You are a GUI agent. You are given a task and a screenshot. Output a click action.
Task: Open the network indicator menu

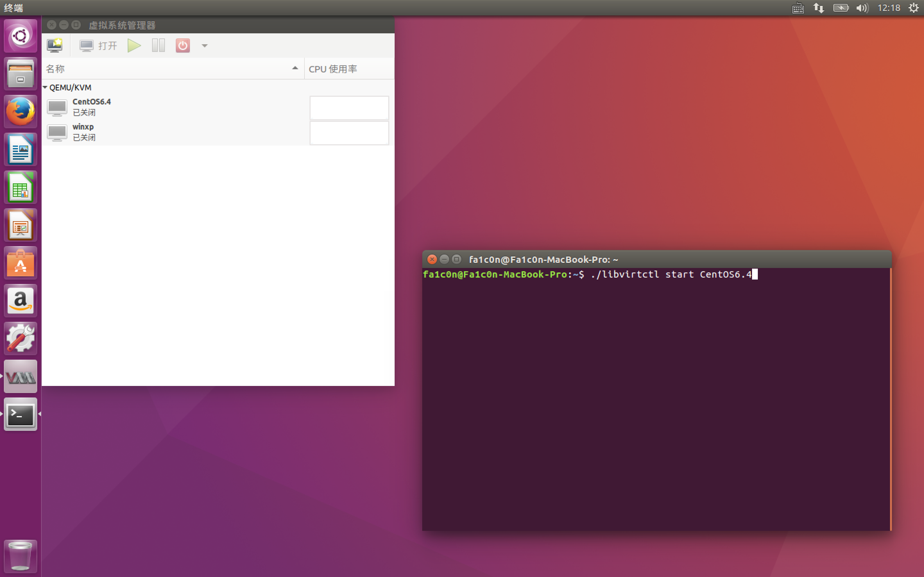click(x=818, y=8)
